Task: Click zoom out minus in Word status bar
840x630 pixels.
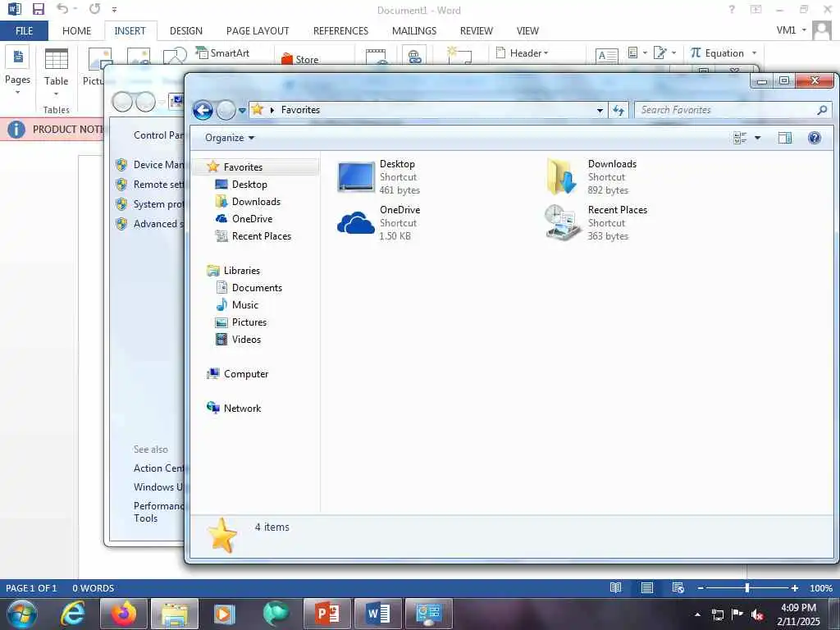Action: 701,588
